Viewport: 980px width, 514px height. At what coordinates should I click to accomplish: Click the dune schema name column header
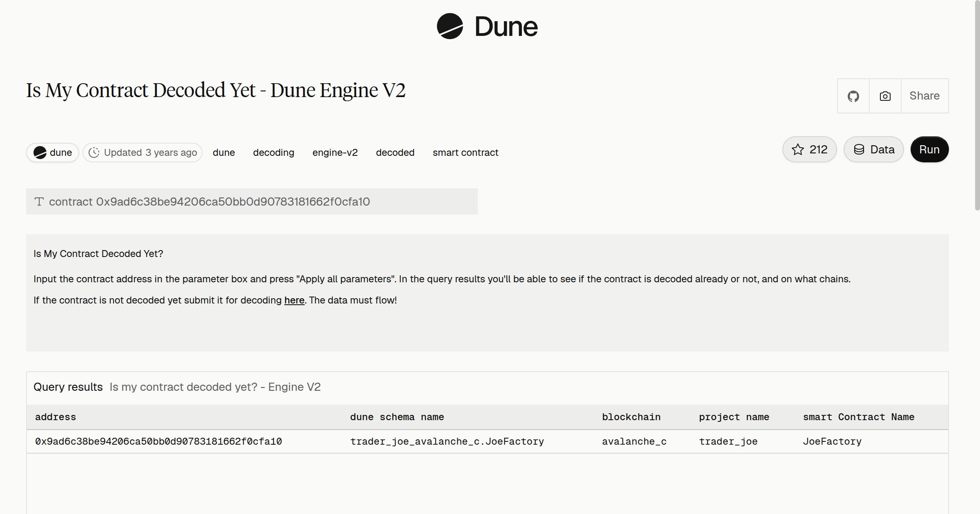tap(397, 417)
